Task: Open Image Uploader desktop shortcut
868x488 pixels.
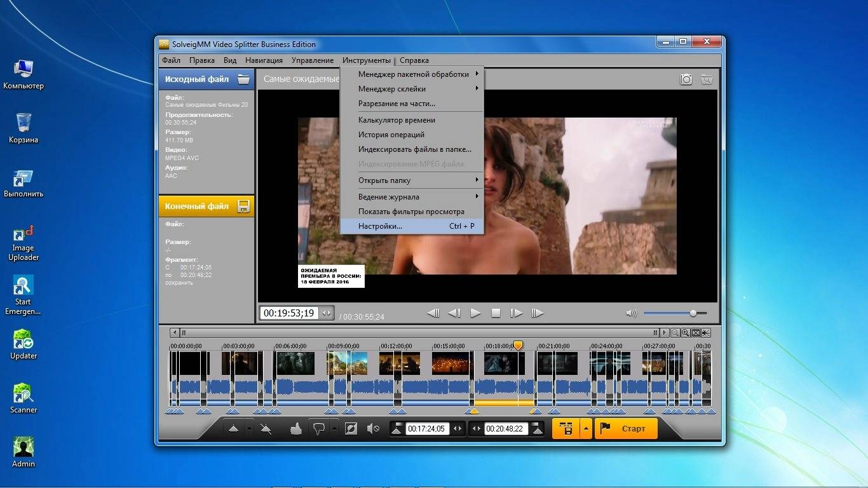Action: [24, 243]
